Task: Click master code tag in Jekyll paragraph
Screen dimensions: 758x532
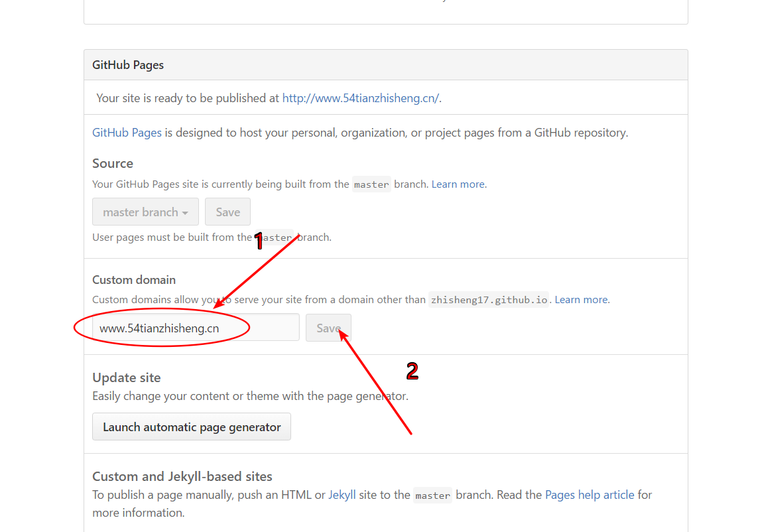Action: click(x=432, y=496)
